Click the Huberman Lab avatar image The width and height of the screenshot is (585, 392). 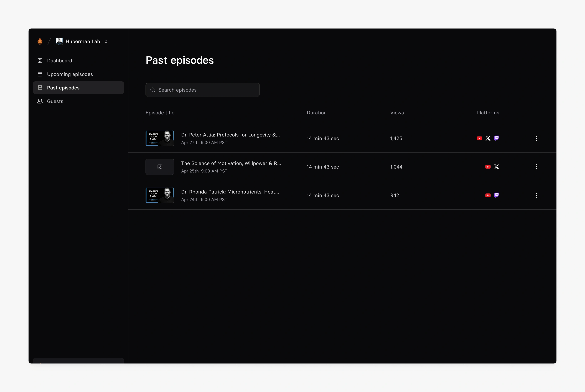point(59,41)
